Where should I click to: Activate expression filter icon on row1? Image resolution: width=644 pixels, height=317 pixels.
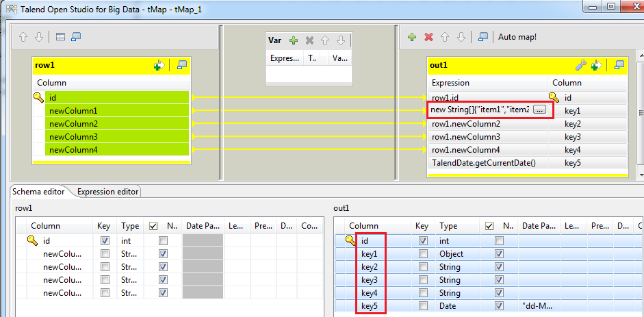click(x=159, y=65)
